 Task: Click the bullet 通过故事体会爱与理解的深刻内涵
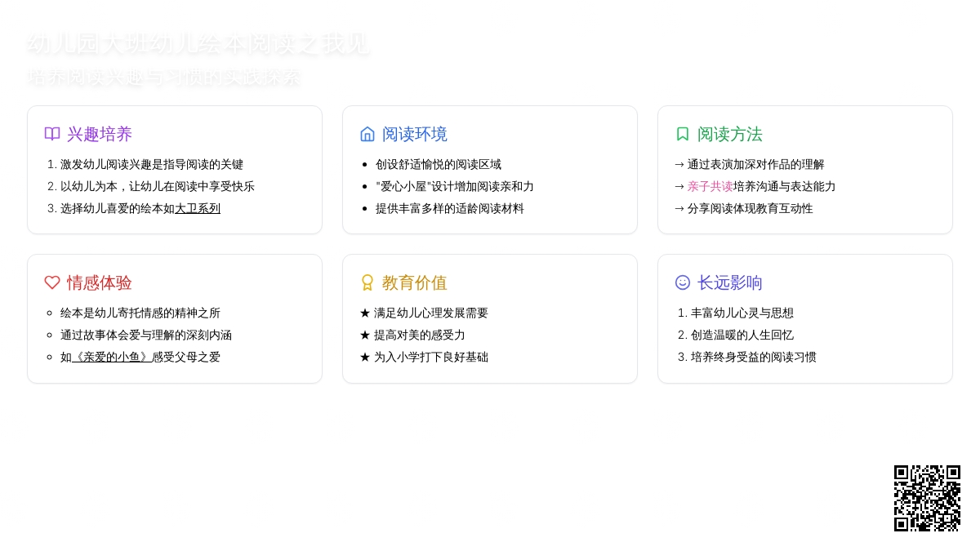pos(146,335)
